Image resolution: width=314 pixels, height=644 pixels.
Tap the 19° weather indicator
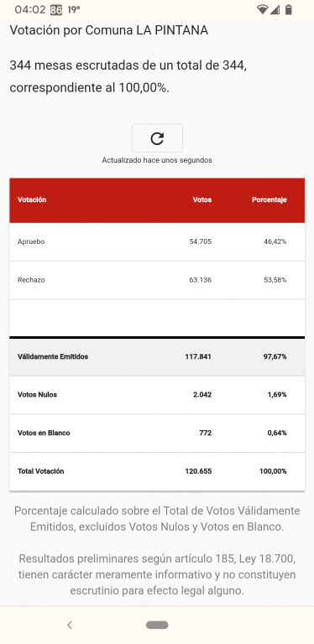(x=74, y=10)
